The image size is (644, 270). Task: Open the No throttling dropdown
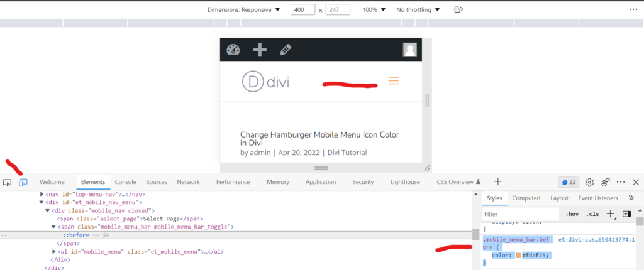418,9
